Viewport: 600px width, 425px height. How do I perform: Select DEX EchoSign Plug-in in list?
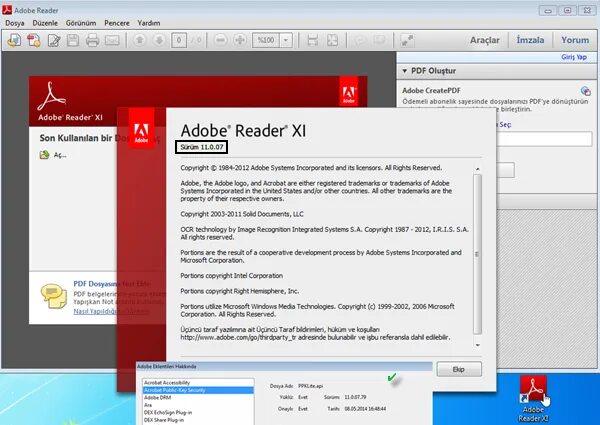[198, 412]
